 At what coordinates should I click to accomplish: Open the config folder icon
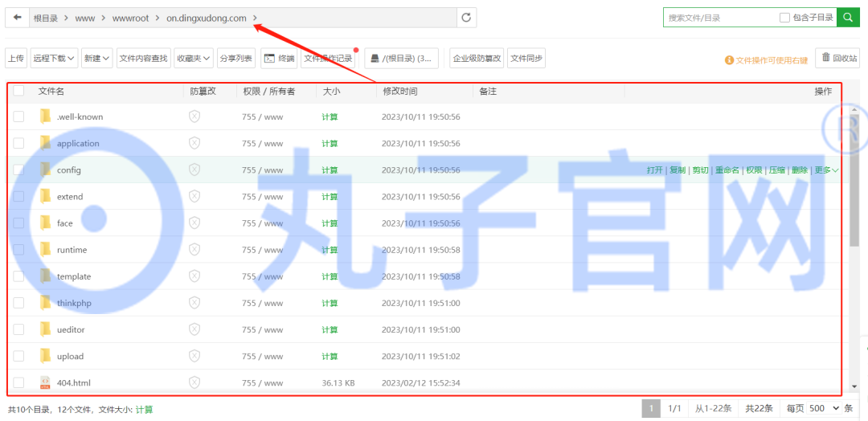click(45, 170)
